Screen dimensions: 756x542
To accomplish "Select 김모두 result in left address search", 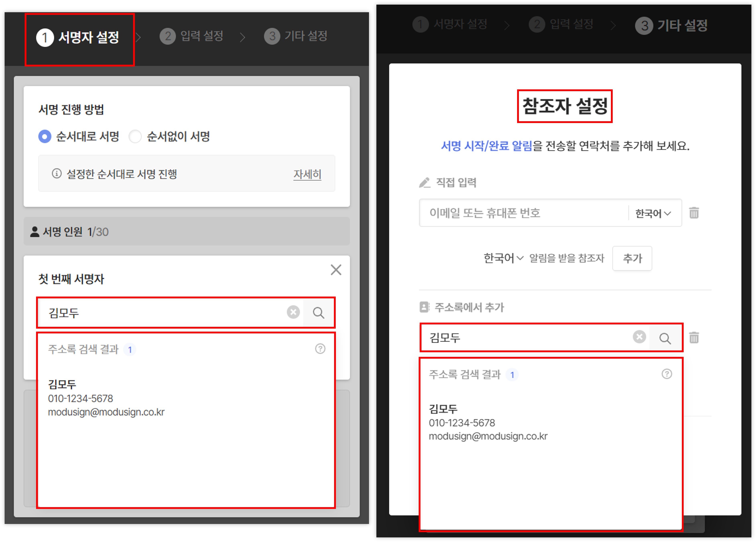I will pos(106,398).
